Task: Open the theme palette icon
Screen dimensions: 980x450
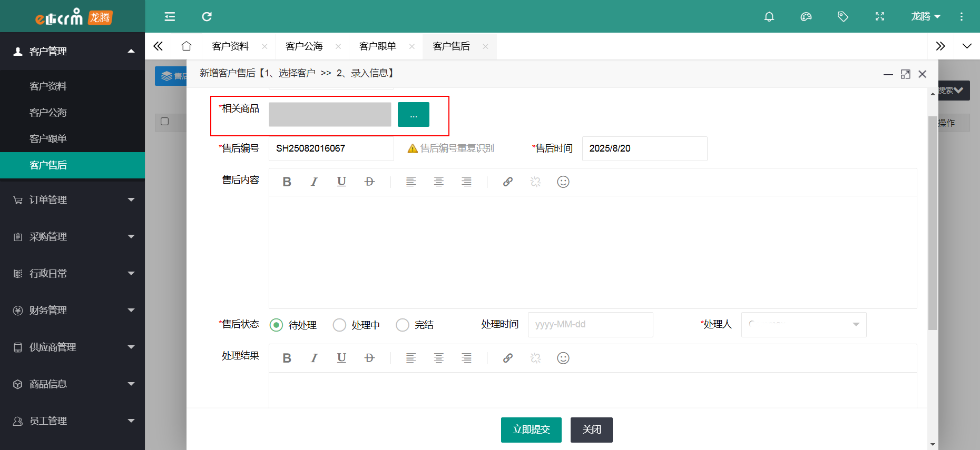Action: (806, 17)
